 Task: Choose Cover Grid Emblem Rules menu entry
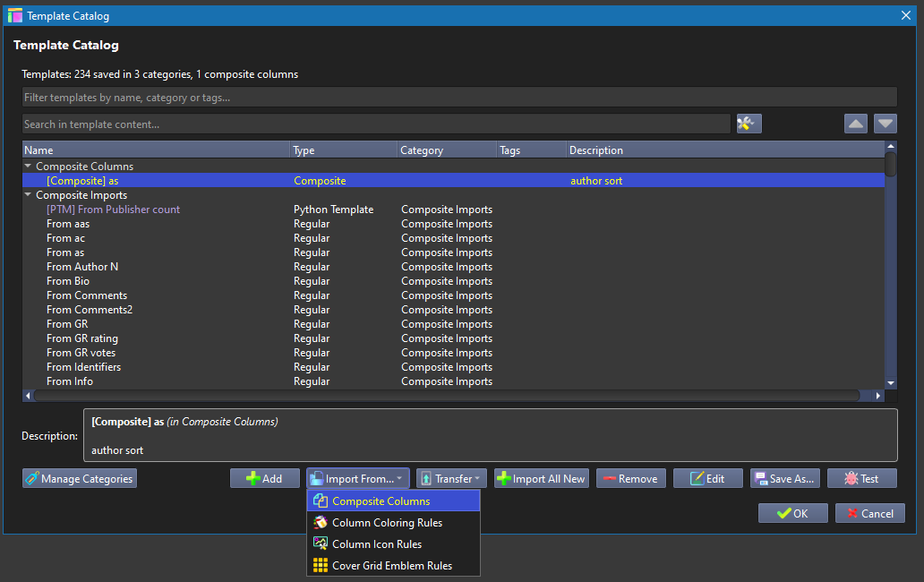point(394,566)
